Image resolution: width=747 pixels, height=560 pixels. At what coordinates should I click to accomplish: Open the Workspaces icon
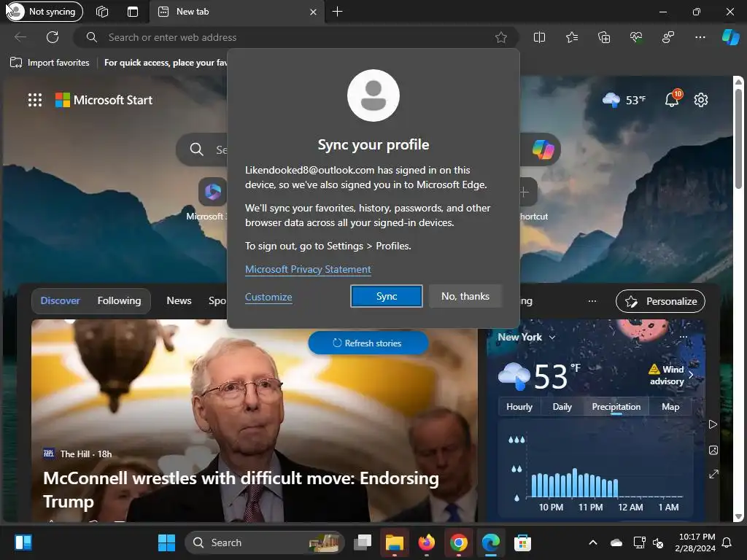102,12
